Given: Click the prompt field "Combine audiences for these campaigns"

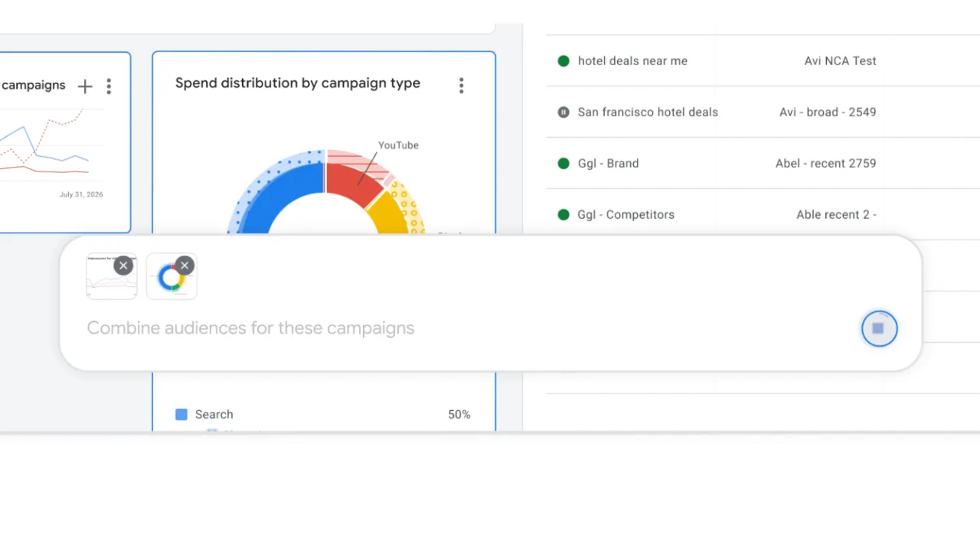Looking at the screenshot, I should [x=250, y=328].
